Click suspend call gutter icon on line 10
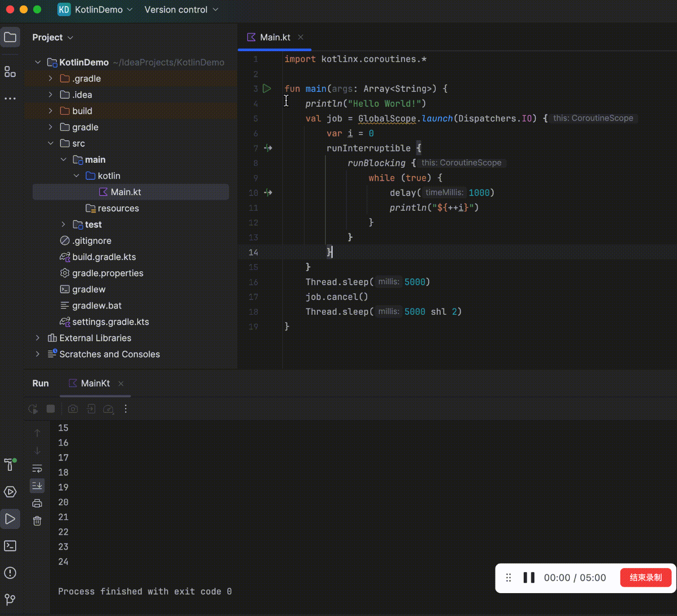Viewport: 677px width, 616px height. (x=268, y=193)
